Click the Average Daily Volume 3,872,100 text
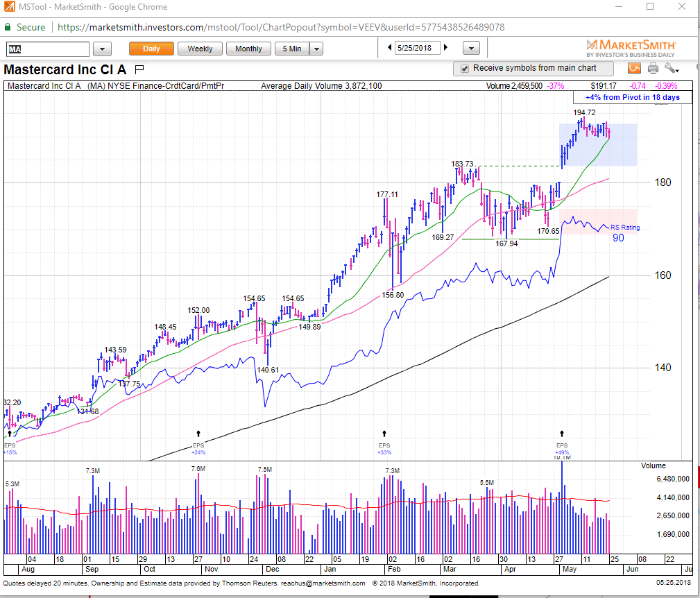This screenshot has width=700, height=598. 321,86
